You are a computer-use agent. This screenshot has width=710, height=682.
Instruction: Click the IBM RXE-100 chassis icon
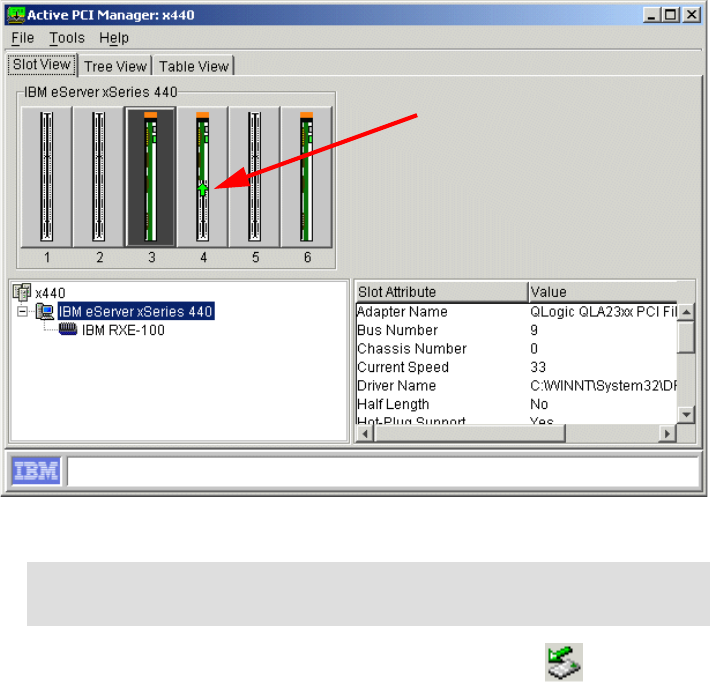click(68, 329)
